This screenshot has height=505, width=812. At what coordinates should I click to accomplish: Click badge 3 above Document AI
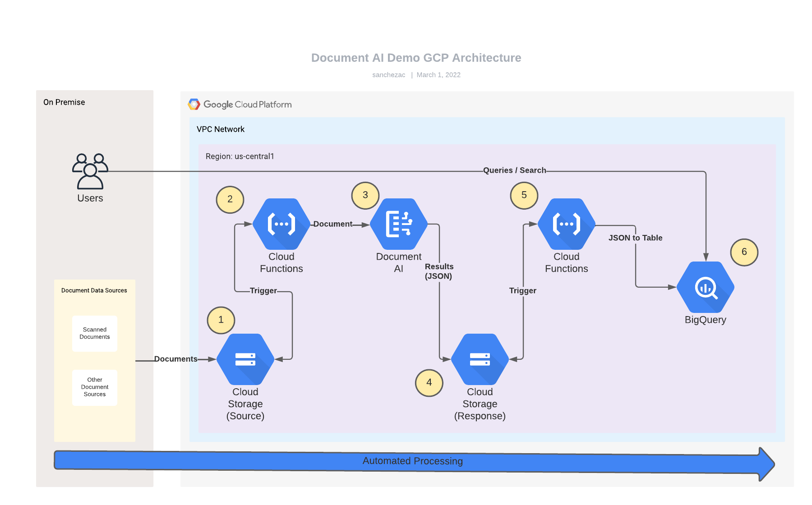click(x=365, y=195)
